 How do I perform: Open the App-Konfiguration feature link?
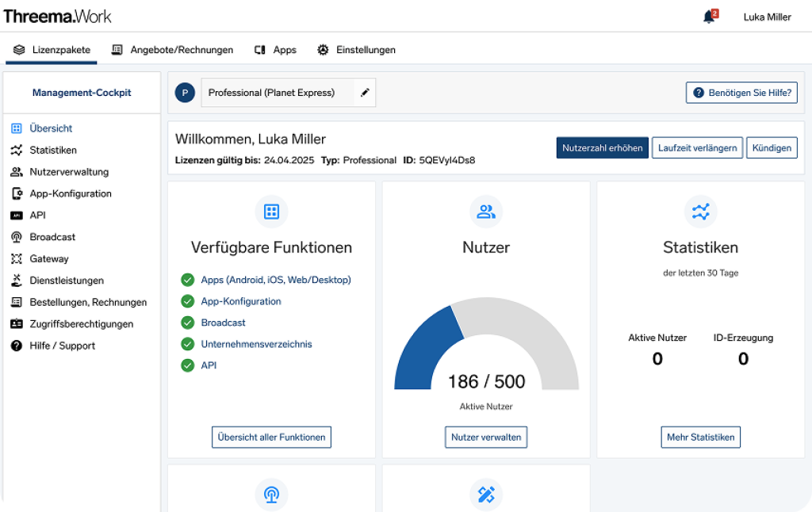pyautogui.click(x=241, y=301)
